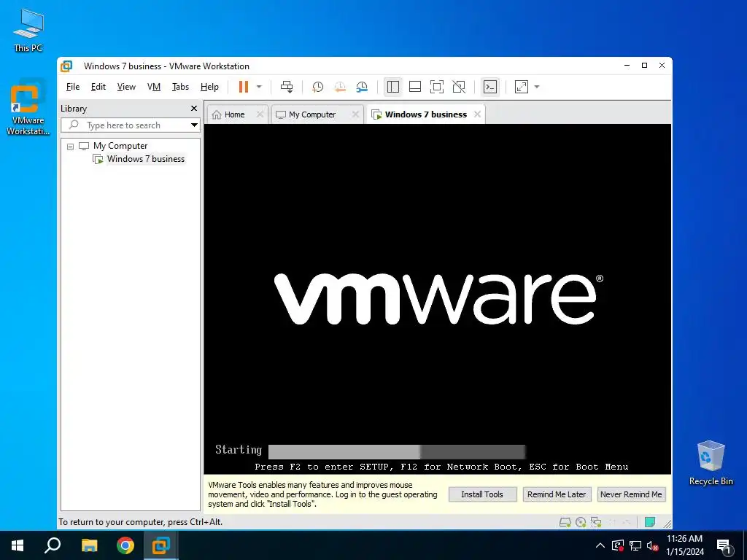Close the Library panel
The image size is (747, 560).
click(194, 109)
